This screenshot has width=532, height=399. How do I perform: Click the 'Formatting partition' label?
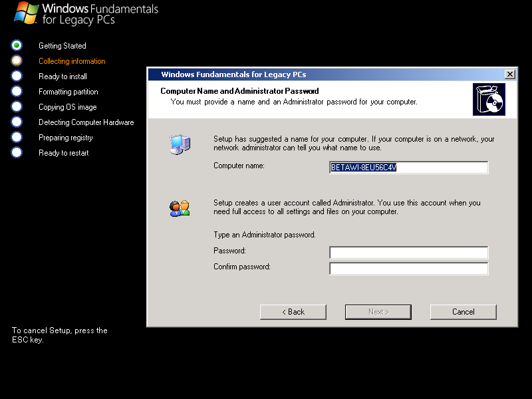pyautogui.click(x=68, y=92)
